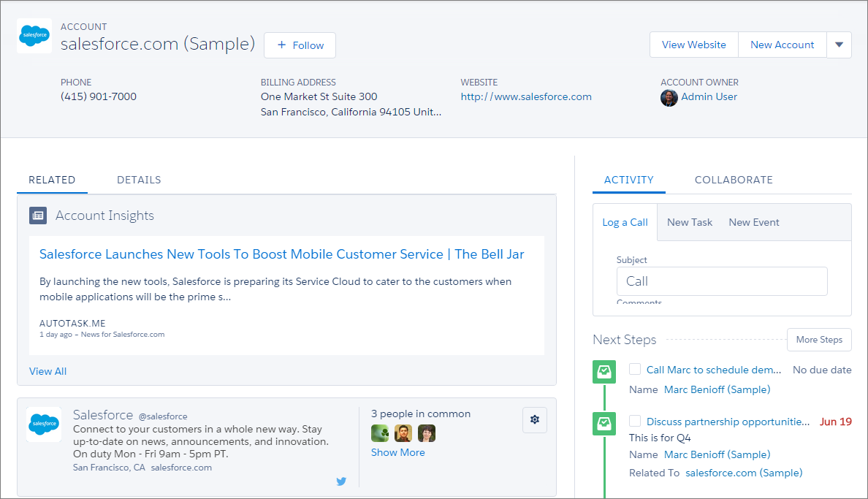This screenshot has height=499, width=868.
Task: Switch to the Details tab
Action: 139,180
